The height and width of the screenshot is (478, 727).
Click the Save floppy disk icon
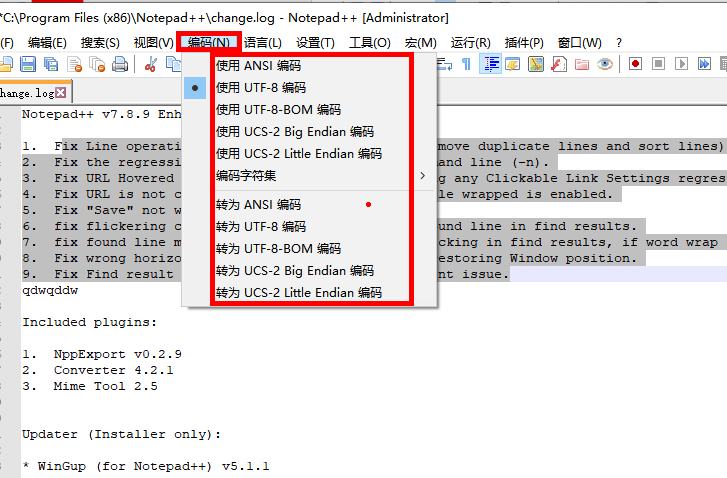[28, 64]
